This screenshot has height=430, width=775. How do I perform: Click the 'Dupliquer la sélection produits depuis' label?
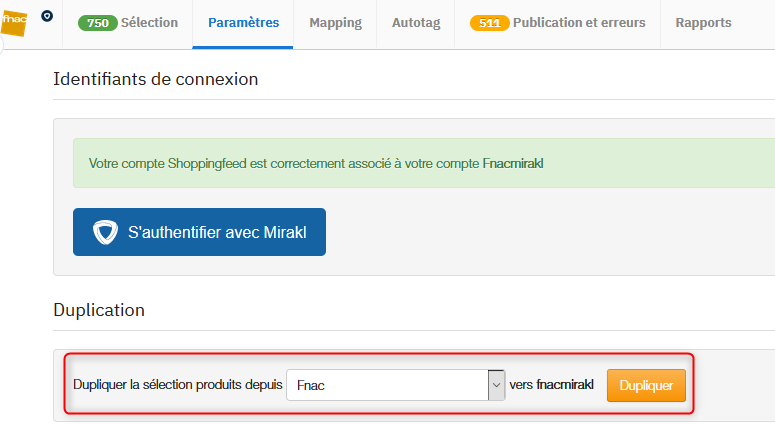(x=177, y=385)
